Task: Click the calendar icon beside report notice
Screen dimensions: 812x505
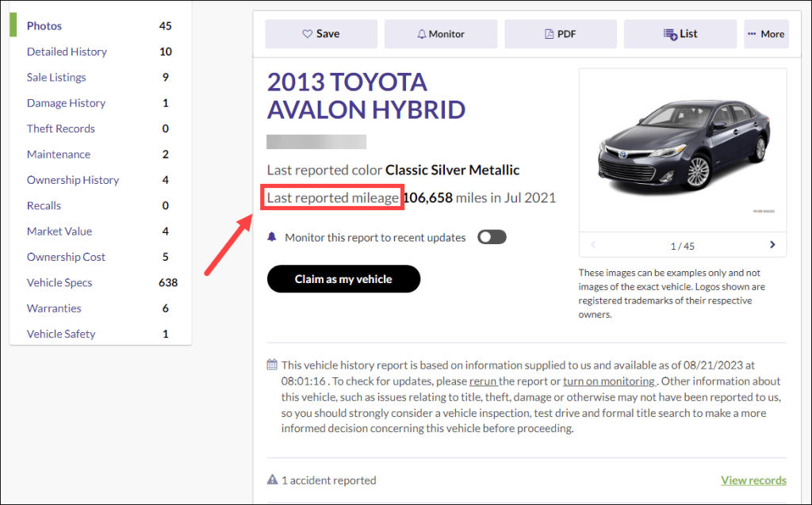Action: [272, 365]
